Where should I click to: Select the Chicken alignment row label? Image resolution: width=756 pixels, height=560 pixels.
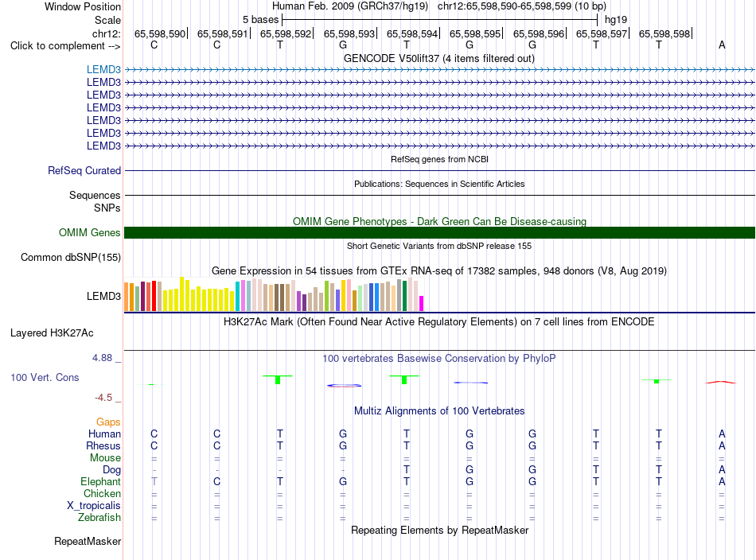click(x=102, y=493)
